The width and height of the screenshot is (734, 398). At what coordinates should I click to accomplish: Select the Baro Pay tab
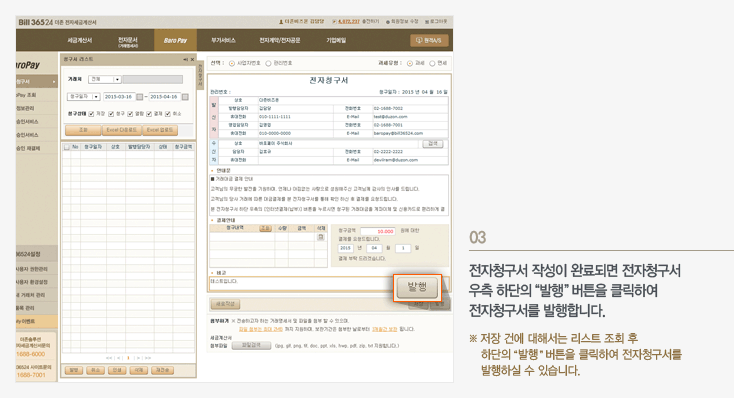tap(176, 41)
